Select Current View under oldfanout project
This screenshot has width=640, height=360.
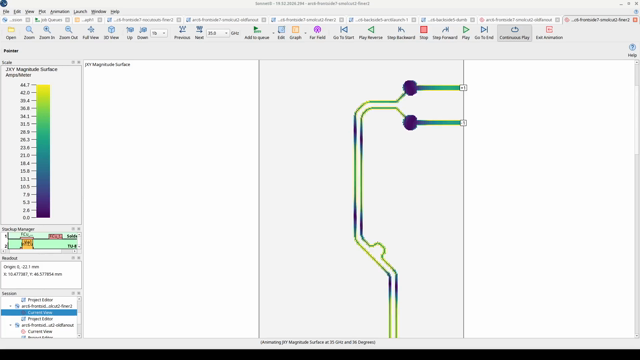pos(40,331)
